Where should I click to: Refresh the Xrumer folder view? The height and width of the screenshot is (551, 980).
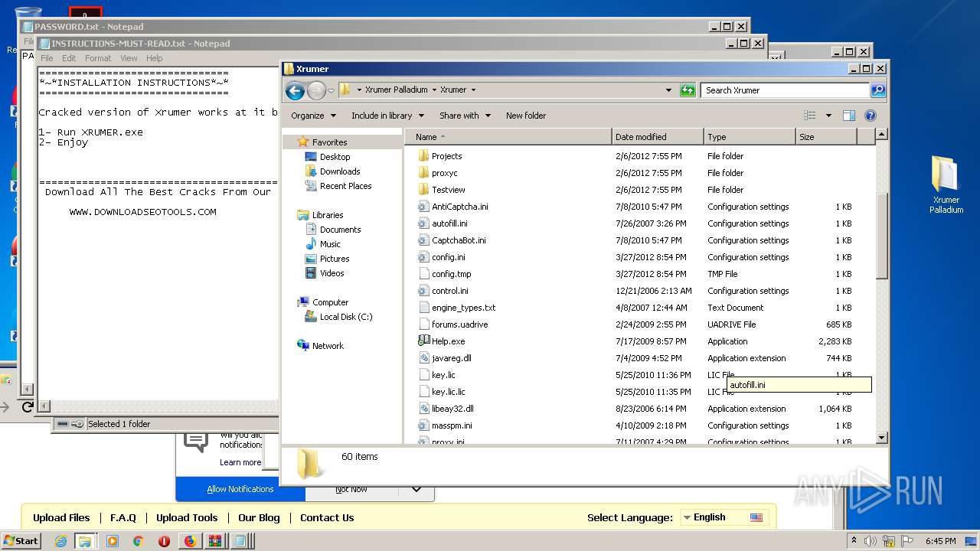pyautogui.click(x=688, y=90)
